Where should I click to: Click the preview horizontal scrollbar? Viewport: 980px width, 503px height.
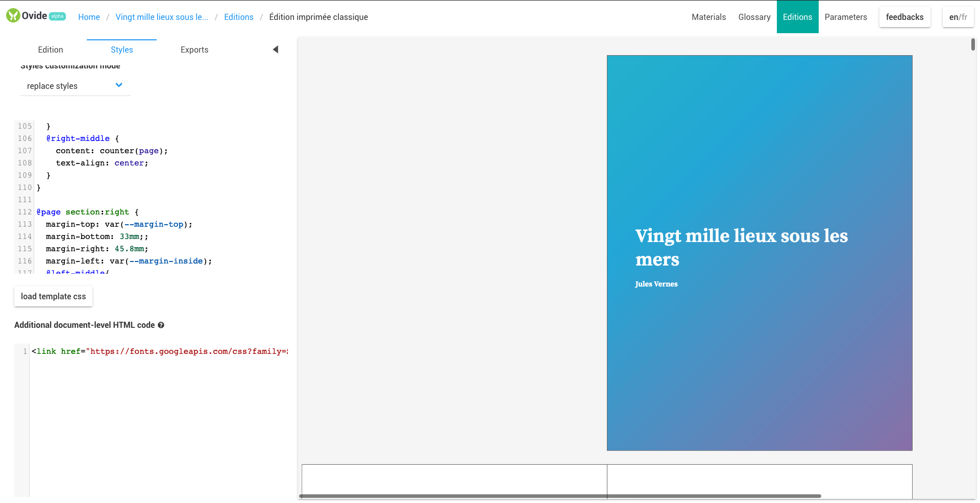coord(560,496)
